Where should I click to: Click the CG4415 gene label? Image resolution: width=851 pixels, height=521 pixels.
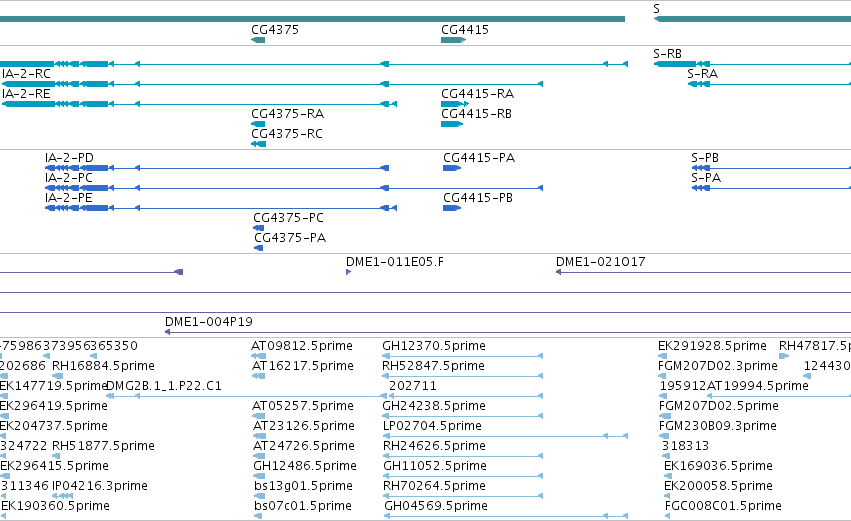(465, 30)
